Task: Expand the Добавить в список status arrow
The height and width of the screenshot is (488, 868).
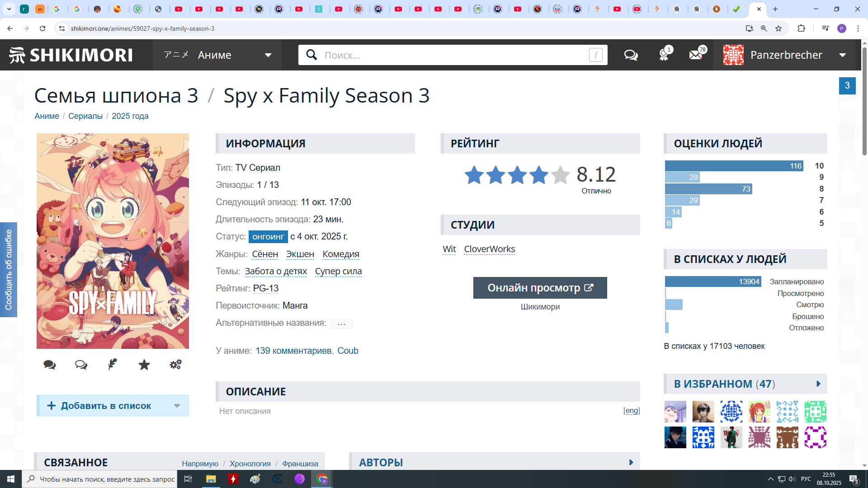Action: coord(177,406)
